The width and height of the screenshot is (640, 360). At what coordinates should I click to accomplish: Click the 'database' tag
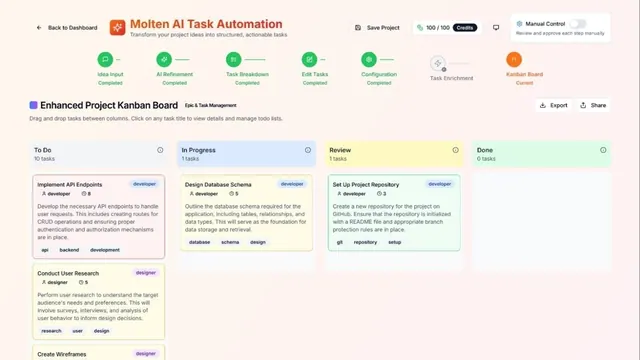[x=200, y=242]
